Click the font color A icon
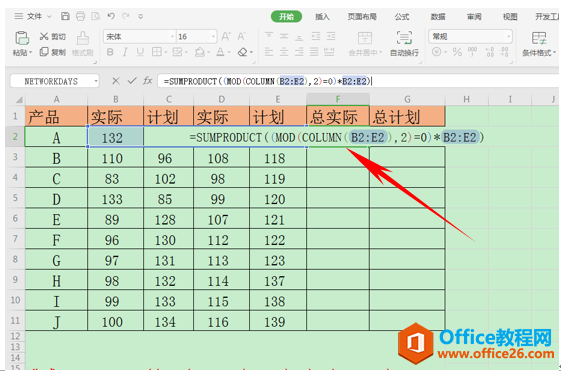This screenshot has height=371, width=561. coord(220,52)
